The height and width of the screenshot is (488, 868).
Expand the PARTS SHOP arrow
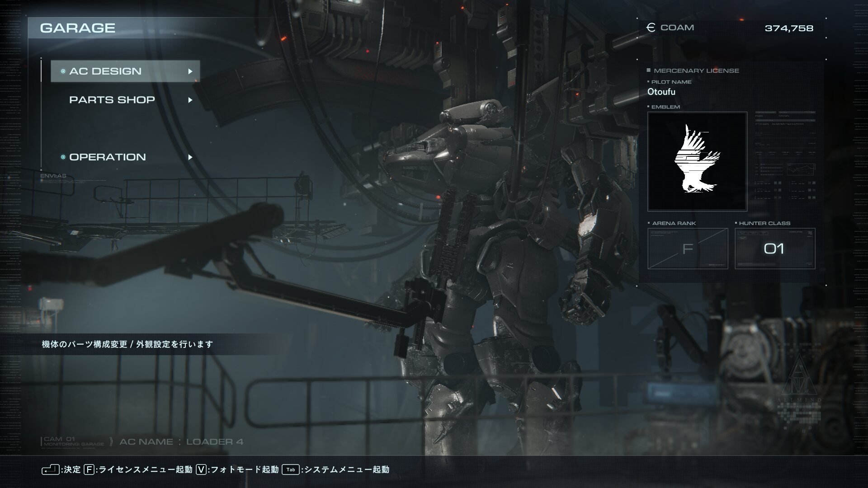pos(190,100)
